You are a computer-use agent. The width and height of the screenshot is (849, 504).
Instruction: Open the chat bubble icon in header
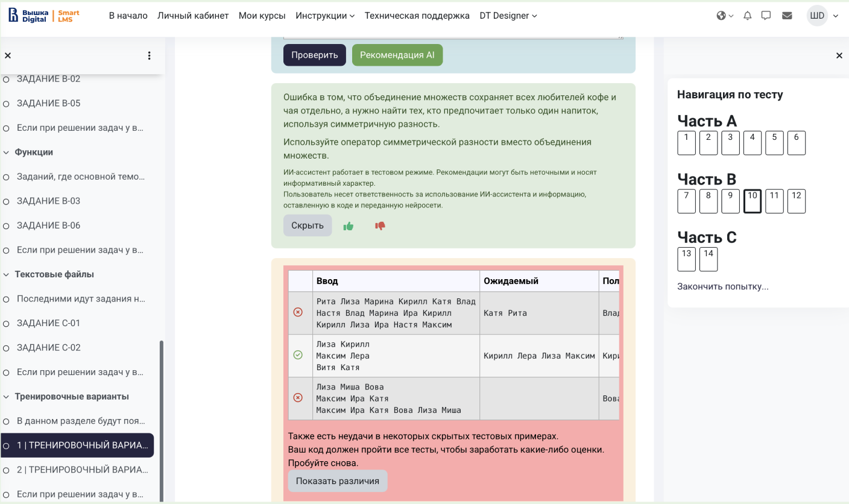766,16
